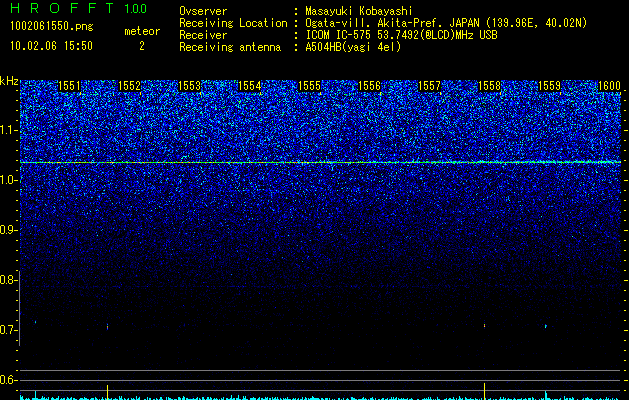Image resolution: width=629 pixels, height=400 pixels.
Task: Click the 1558 time marker
Action: [490, 86]
